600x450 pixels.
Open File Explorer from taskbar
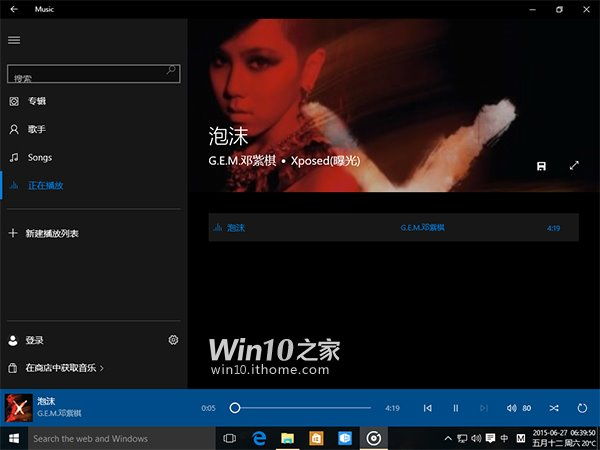287,439
